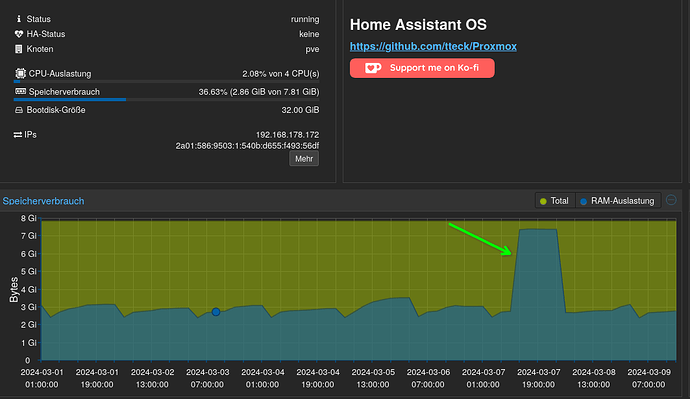
Task: Click the 2024-03-05 13:00:00 axis label
Action: (x=373, y=378)
